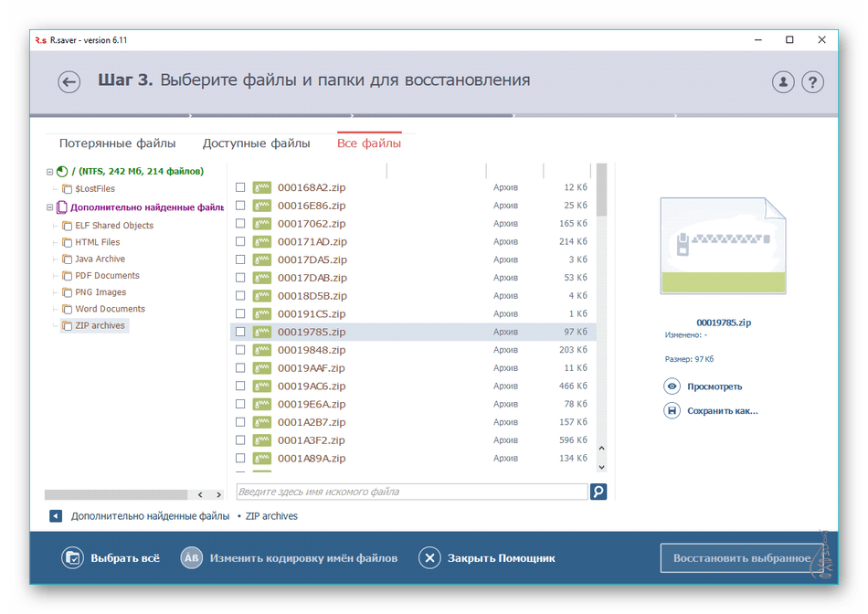Open the ZIP archives breadcrumb link below the list
This screenshot has width=868, height=614.
(271, 515)
